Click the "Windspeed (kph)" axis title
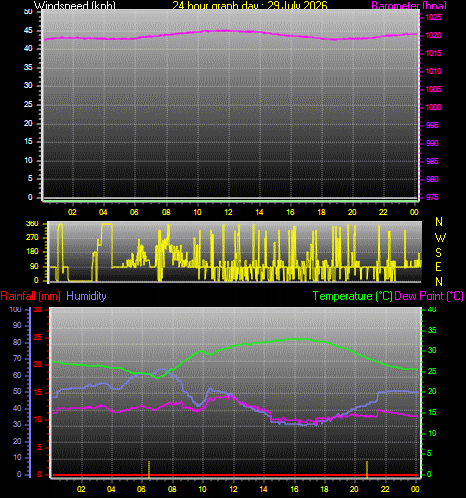The width and height of the screenshot is (466, 498). pos(75,5)
